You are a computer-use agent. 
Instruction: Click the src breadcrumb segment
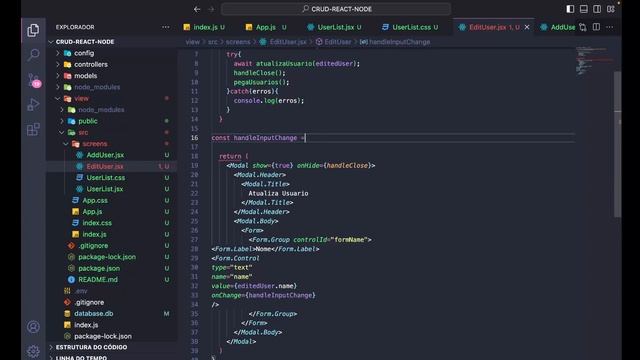pos(213,42)
